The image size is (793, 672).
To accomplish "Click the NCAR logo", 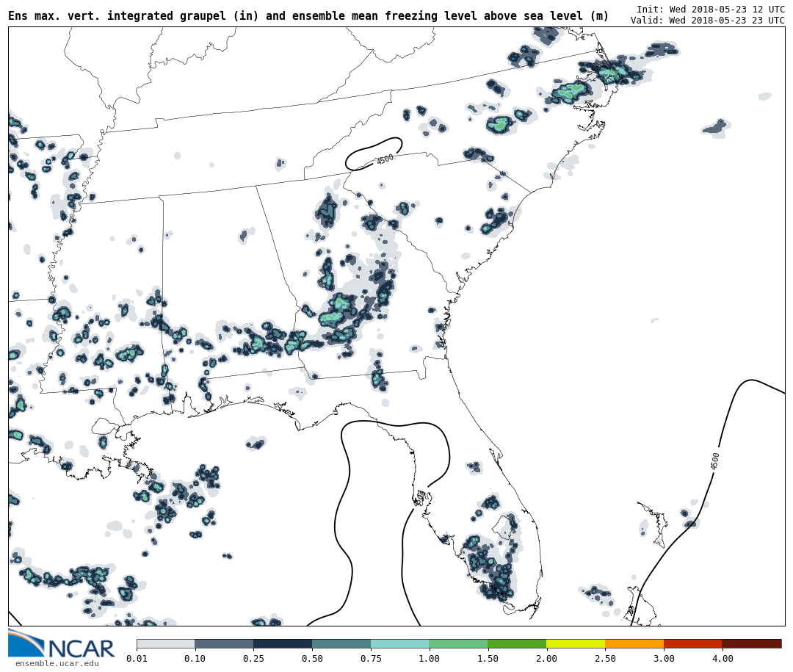I will pyautogui.click(x=62, y=644).
